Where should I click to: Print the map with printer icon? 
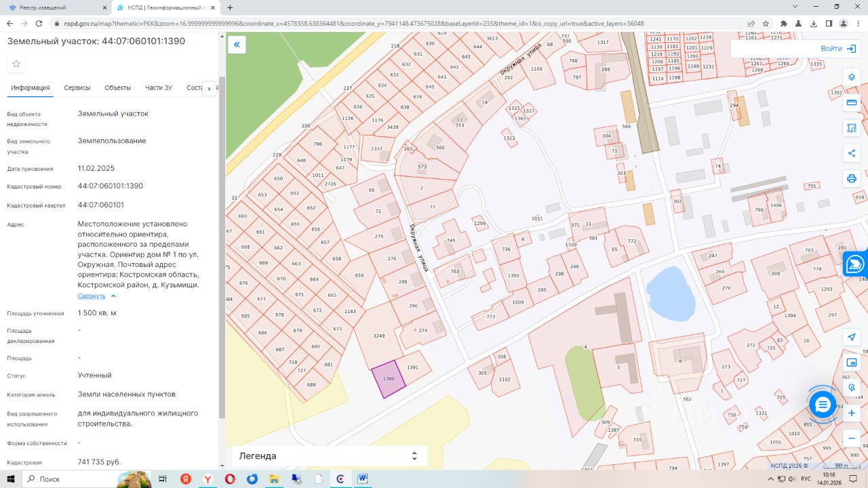tap(852, 179)
